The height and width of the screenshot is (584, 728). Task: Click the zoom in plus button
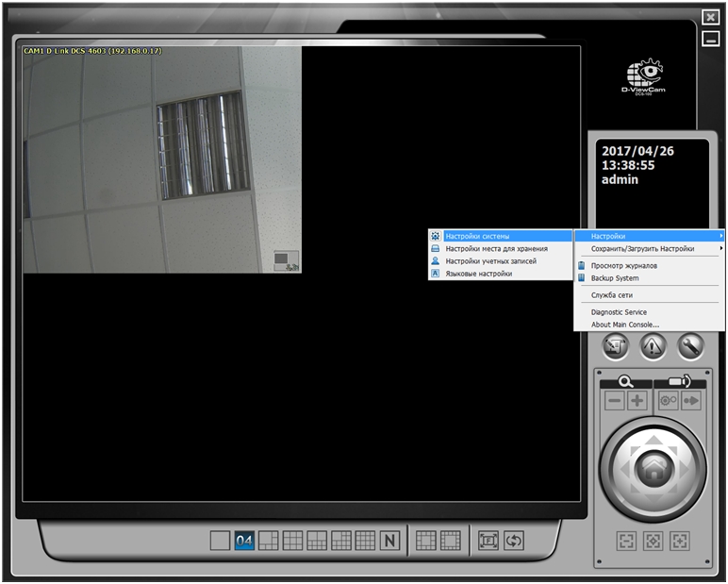[637, 401]
